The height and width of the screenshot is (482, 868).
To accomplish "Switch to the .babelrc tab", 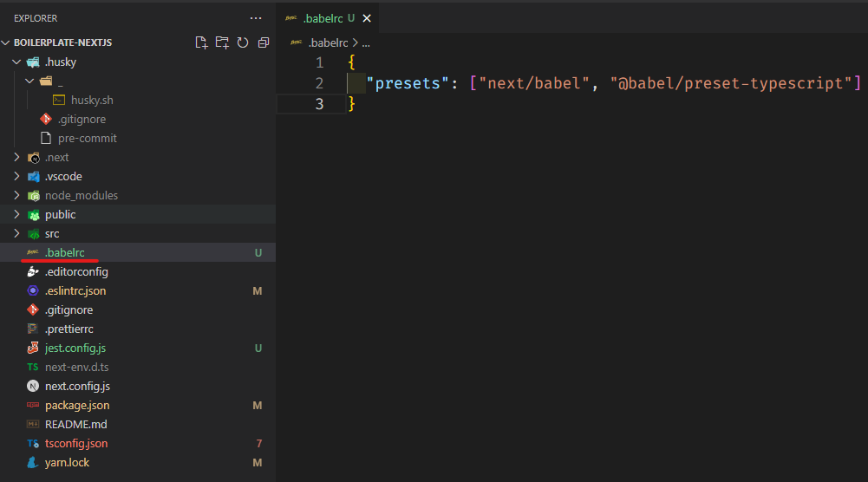I will click(323, 18).
